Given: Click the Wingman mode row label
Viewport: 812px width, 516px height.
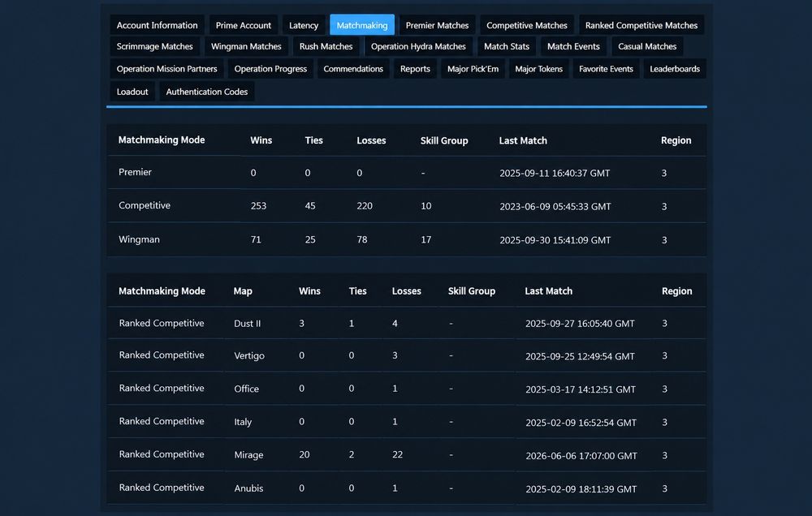Looking at the screenshot, I should click(139, 239).
